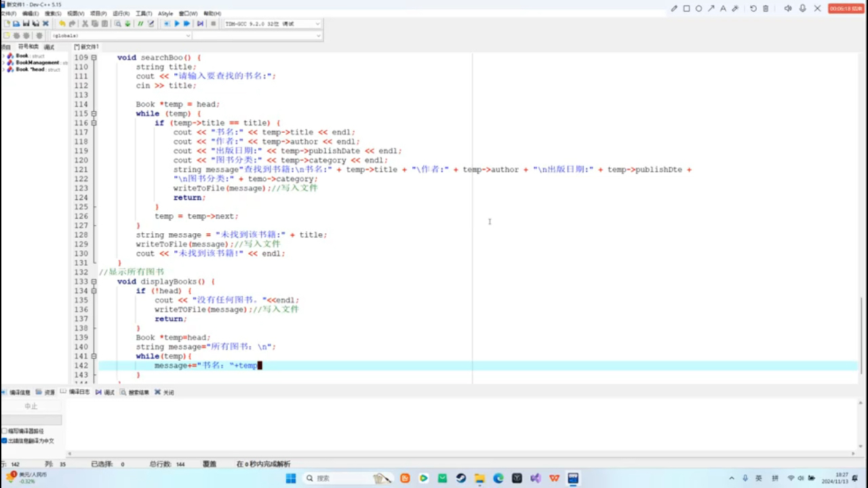Click the Save All toolbar icon
Screen dimensions: 868x488
click(36, 24)
